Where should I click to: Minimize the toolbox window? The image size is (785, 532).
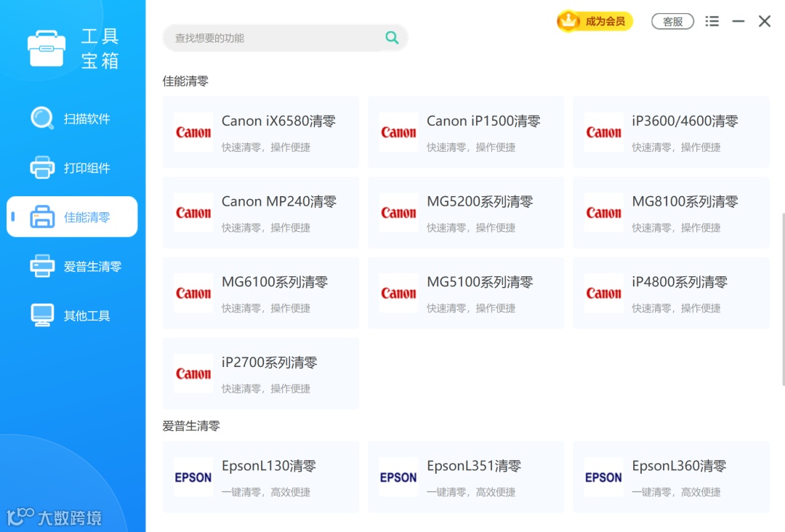pyautogui.click(x=738, y=22)
